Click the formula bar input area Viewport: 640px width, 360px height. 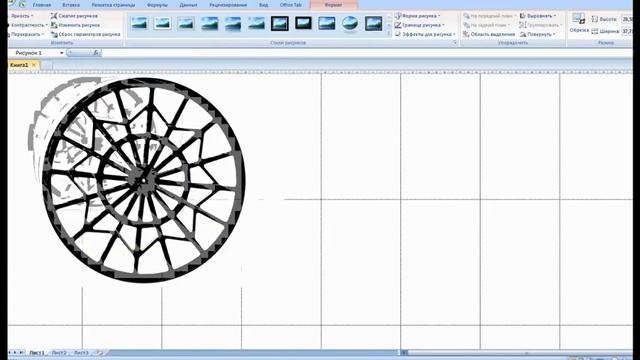pyautogui.click(x=367, y=53)
